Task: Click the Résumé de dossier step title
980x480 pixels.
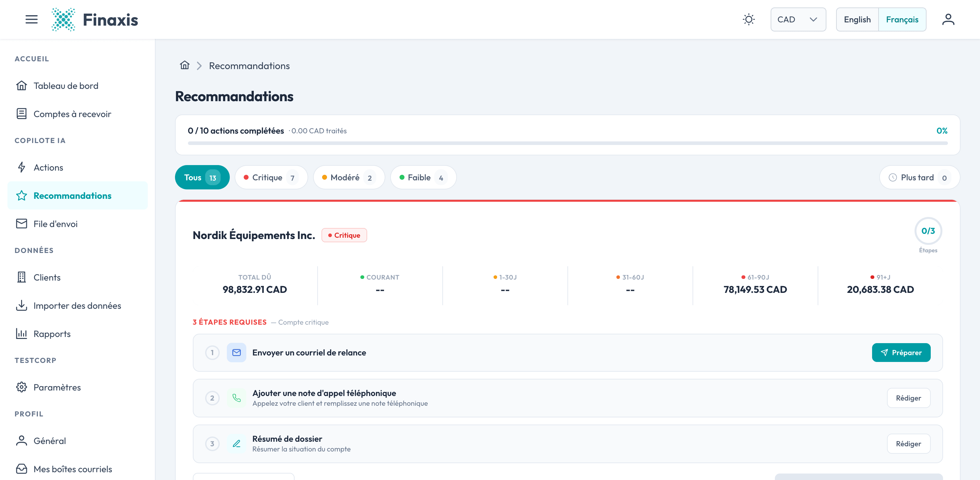Action: (287, 438)
